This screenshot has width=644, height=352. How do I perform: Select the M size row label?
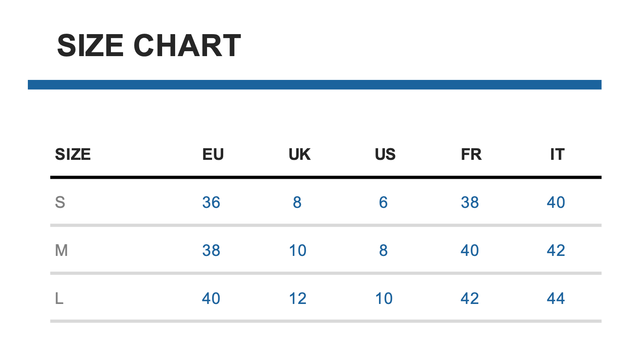click(61, 251)
